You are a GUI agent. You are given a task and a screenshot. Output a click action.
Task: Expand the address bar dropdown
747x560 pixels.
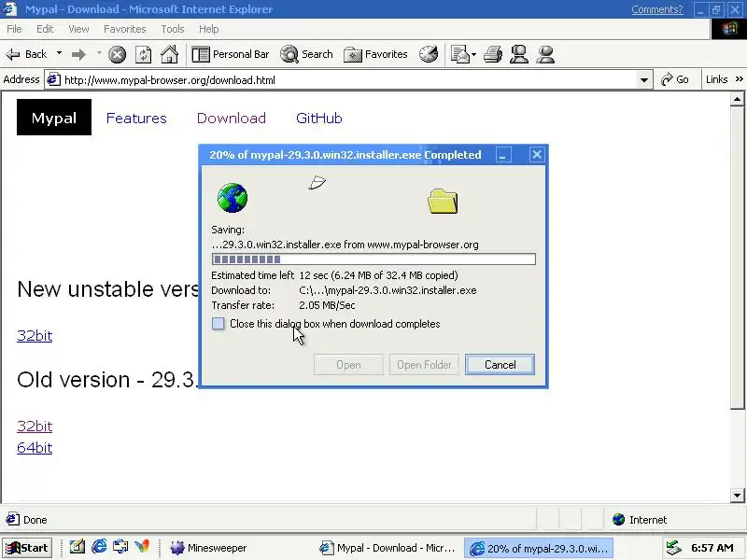pos(644,80)
